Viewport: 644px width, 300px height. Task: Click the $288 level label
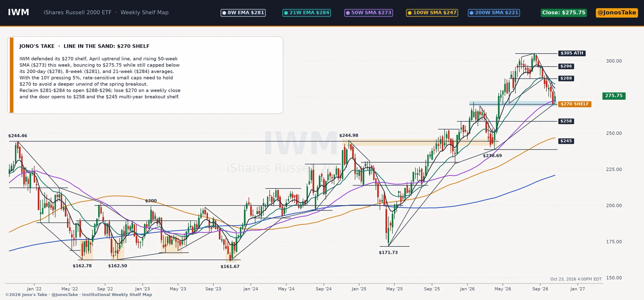click(x=566, y=78)
